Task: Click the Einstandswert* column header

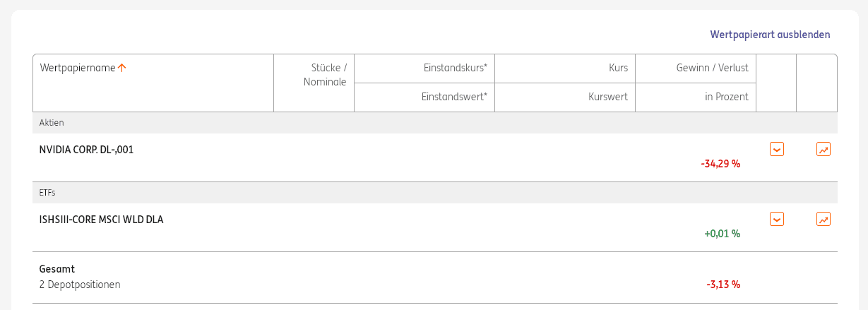Action: pos(455,97)
